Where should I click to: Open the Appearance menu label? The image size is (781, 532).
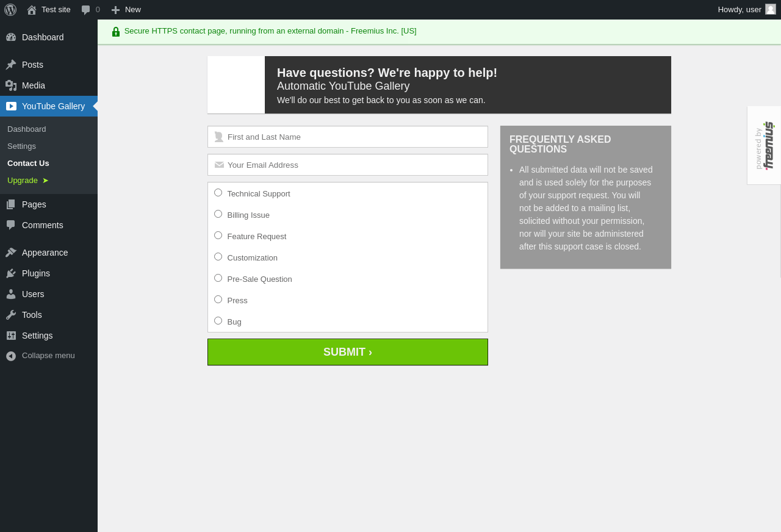point(45,253)
